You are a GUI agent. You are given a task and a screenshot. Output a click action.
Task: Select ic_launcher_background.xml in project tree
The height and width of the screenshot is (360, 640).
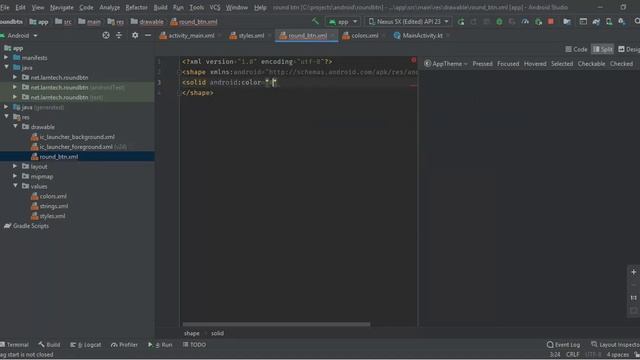click(x=77, y=137)
